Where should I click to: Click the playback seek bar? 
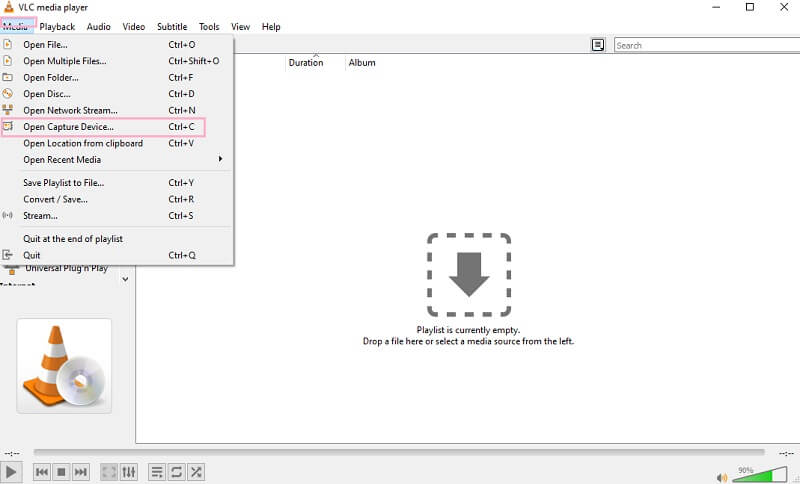[399, 452]
